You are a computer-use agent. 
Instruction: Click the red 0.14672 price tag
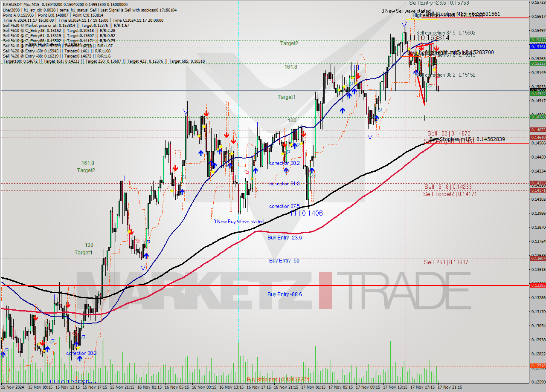(x=537, y=130)
